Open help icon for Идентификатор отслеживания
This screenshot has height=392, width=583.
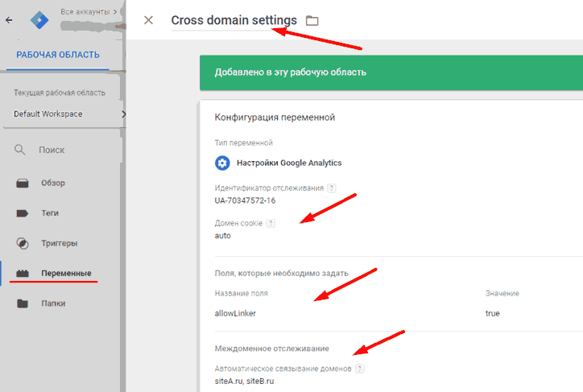point(332,188)
